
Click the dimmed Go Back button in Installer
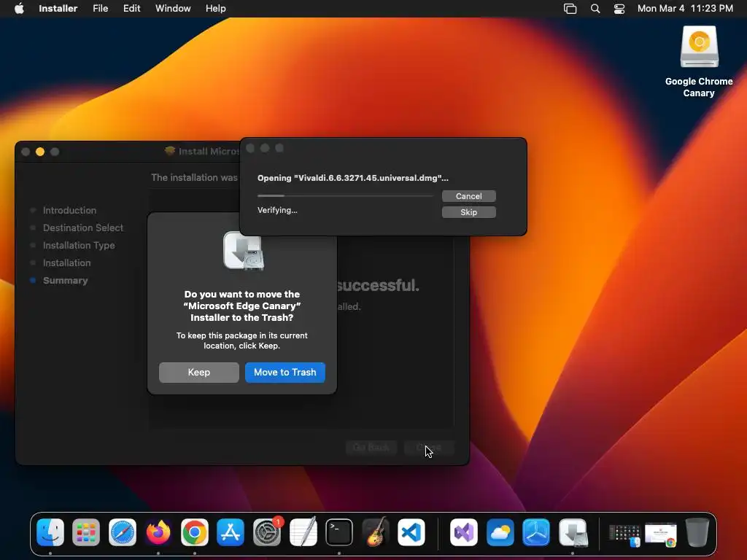click(371, 448)
